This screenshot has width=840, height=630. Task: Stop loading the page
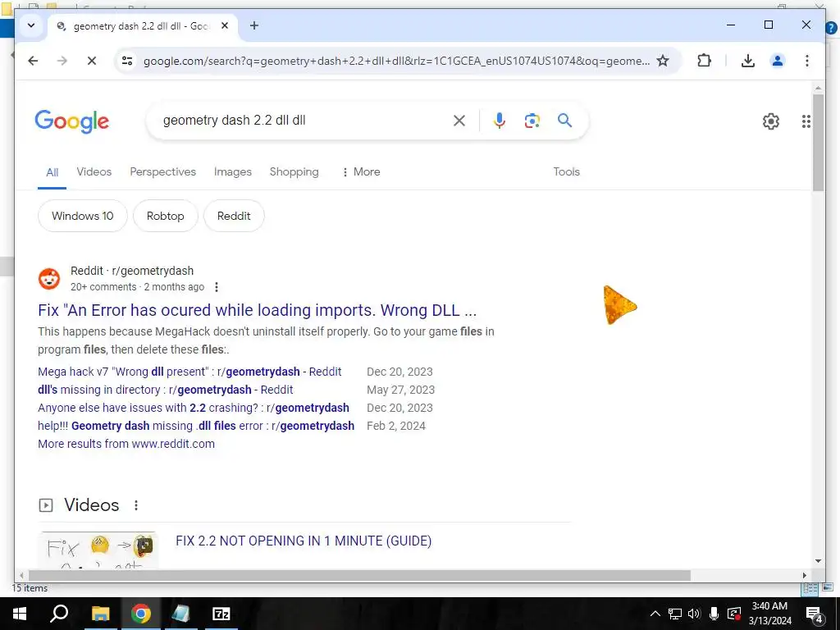pos(92,61)
